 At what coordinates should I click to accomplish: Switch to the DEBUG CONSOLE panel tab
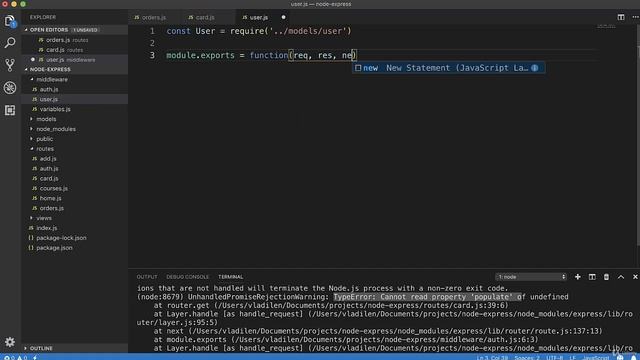(x=187, y=277)
